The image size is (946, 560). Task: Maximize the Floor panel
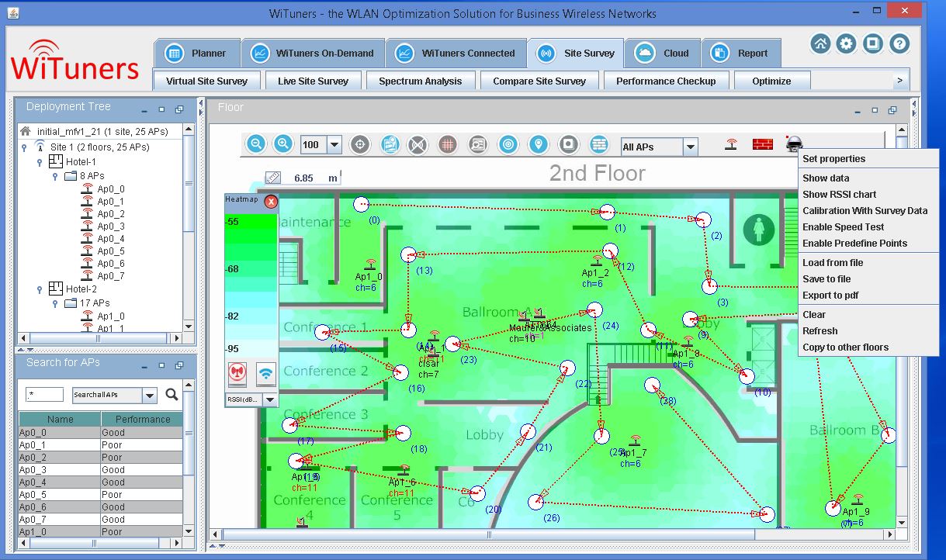[875, 110]
